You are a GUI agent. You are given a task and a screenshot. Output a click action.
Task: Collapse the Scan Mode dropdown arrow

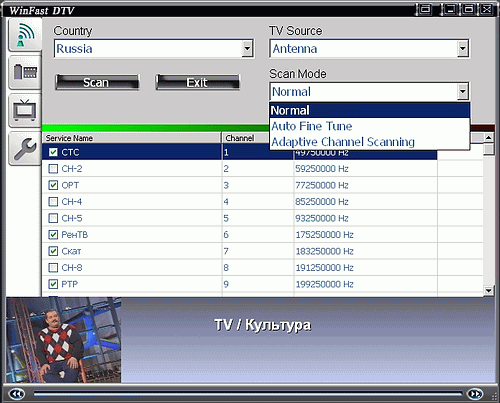coord(462,91)
